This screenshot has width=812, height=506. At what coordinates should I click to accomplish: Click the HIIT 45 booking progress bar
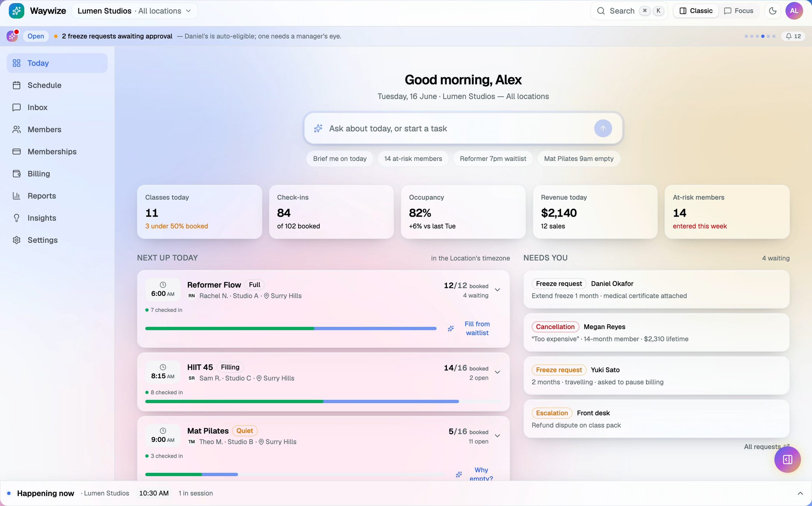[323, 401]
